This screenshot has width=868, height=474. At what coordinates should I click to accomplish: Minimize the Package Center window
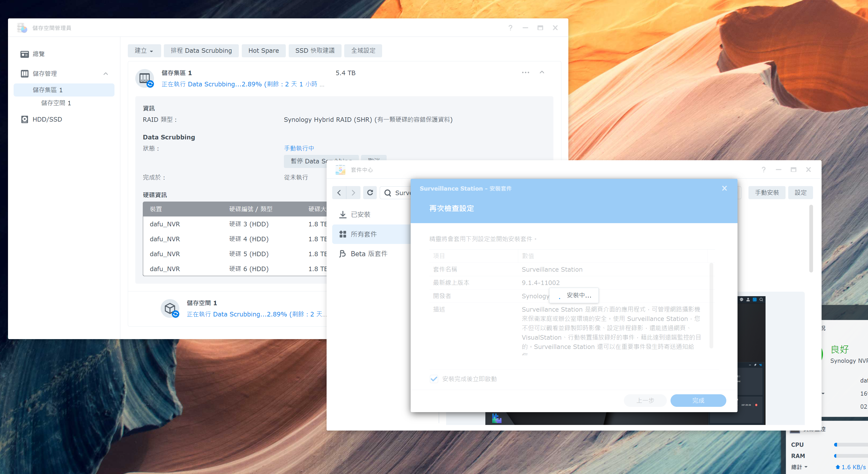coord(778,170)
